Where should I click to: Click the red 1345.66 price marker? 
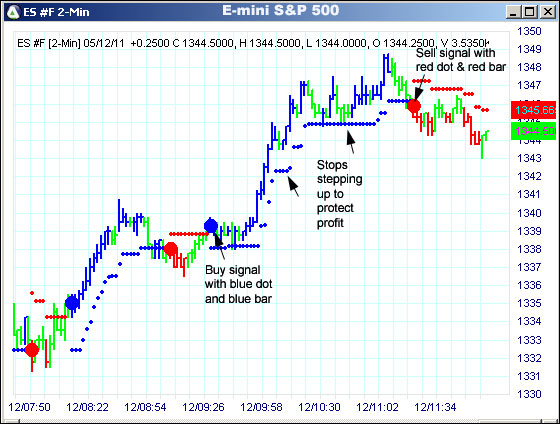(533, 110)
